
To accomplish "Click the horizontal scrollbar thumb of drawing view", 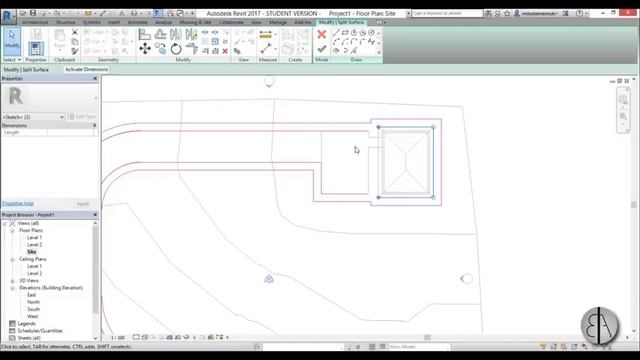I will 427,338.
